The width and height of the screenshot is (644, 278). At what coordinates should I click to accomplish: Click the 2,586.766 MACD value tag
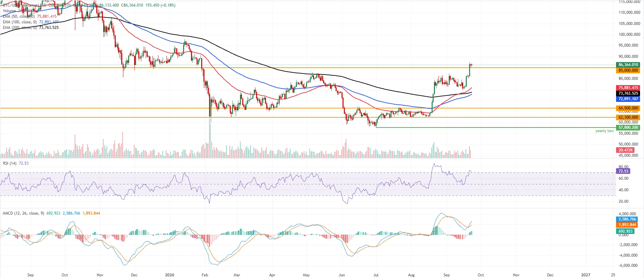627,219
